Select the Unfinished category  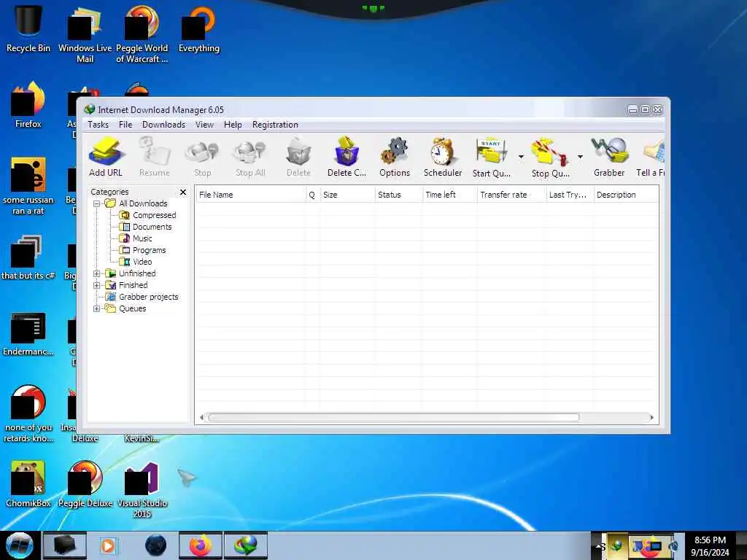[x=131, y=273]
